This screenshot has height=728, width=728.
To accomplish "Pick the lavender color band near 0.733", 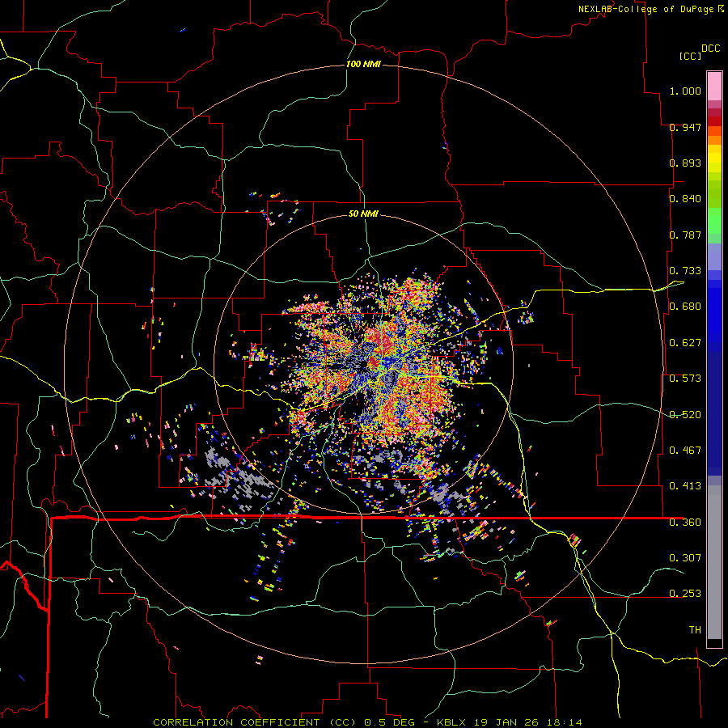I will pos(714,256).
